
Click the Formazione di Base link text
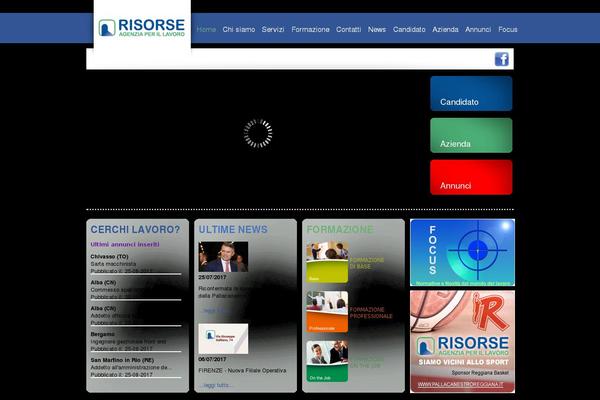367,263
